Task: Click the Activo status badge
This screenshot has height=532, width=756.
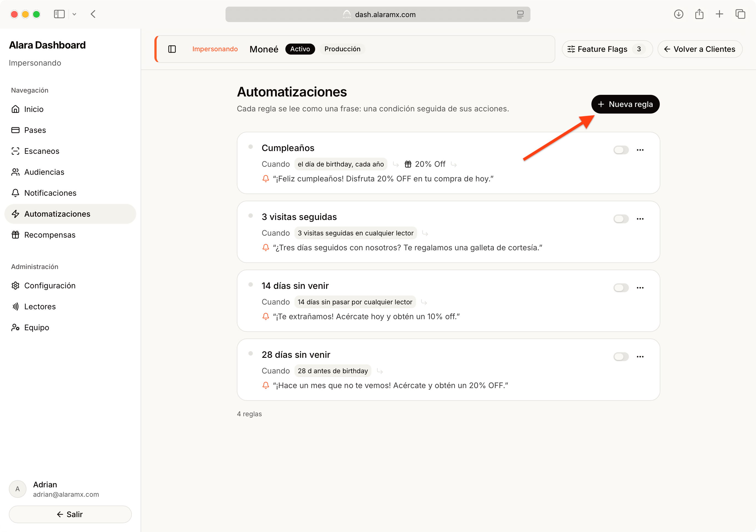Action: point(300,49)
